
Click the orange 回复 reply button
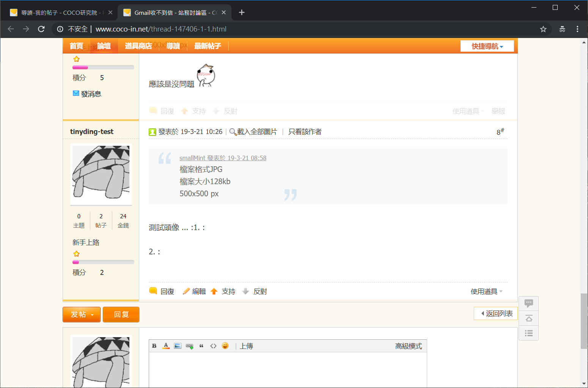121,314
